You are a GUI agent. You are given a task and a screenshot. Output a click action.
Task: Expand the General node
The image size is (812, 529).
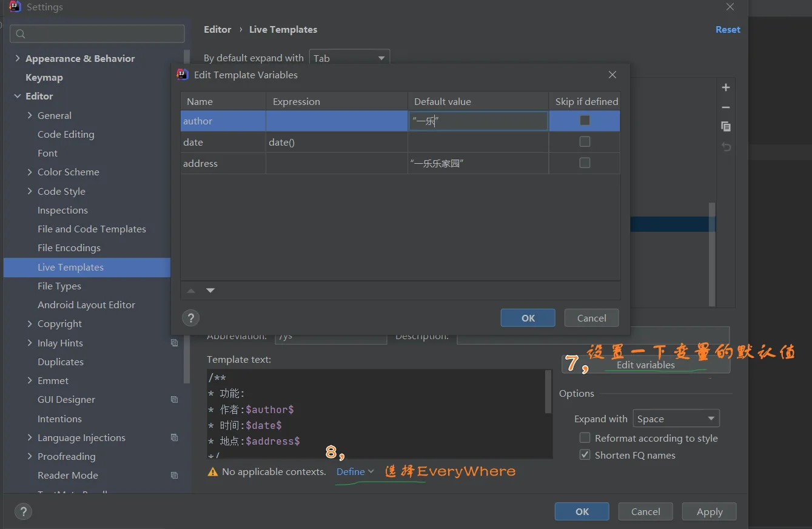30,115
